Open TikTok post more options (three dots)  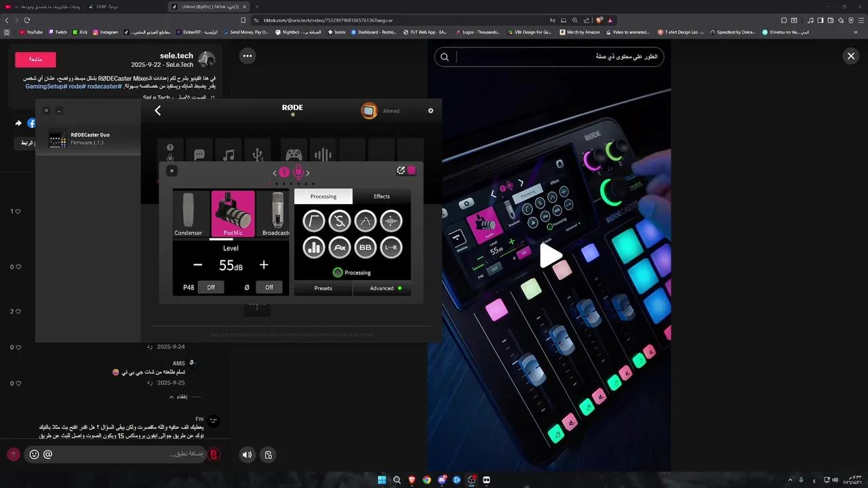[248, 56]
